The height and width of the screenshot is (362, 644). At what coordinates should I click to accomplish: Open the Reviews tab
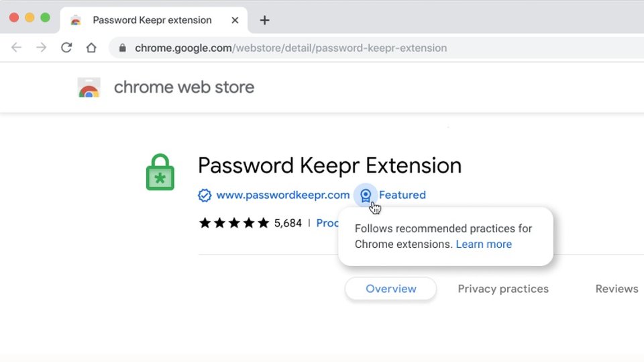[616, 289]
